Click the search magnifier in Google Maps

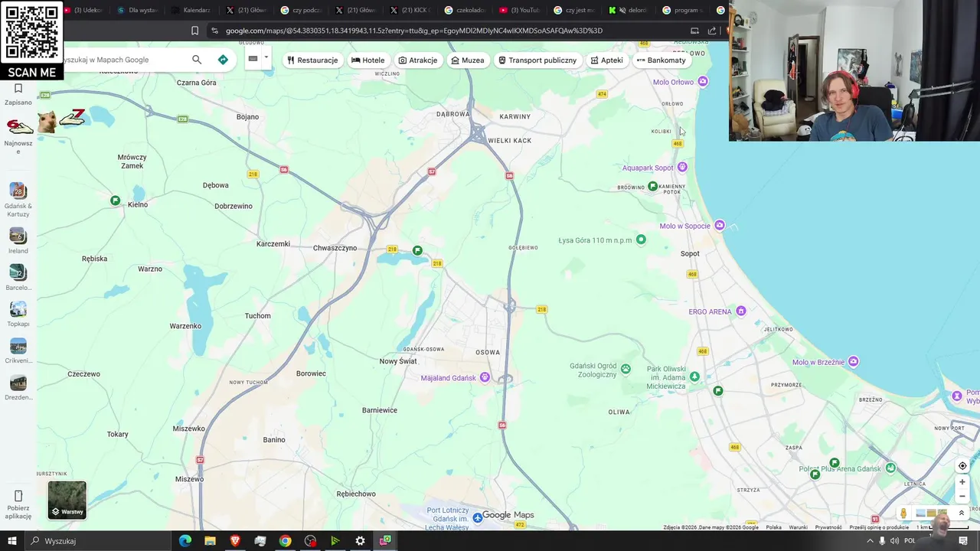pos(197,60)
